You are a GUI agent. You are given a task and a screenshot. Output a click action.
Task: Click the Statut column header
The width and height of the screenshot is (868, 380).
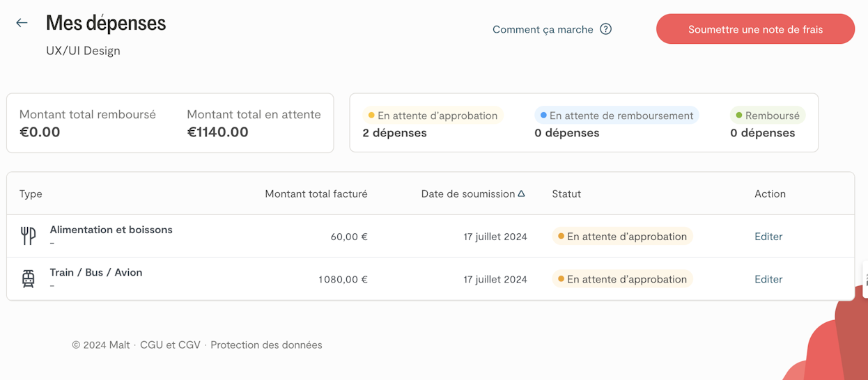coord(566,194)
